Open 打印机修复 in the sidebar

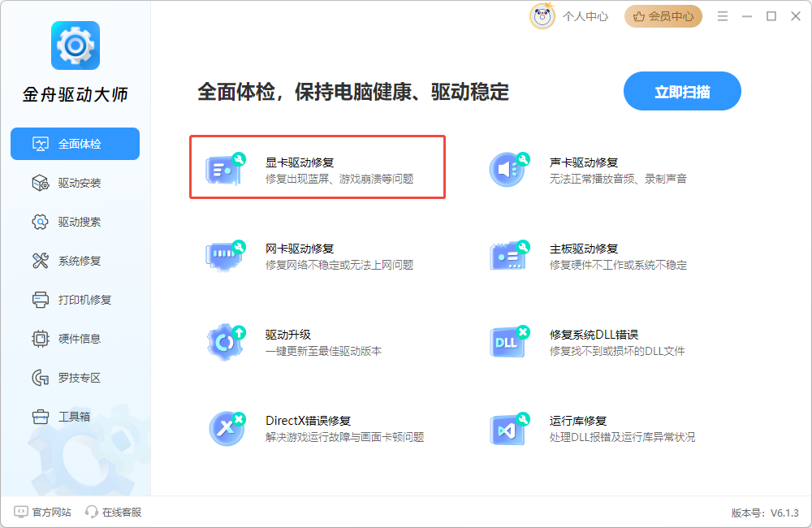coord(75,300)
